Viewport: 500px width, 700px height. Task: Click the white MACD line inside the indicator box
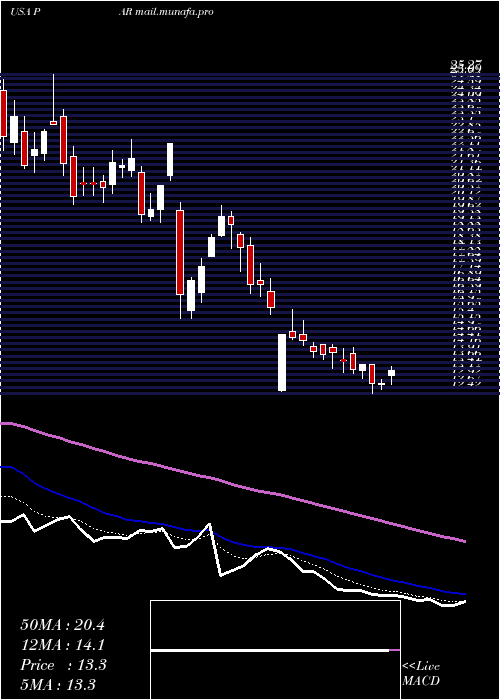(x=270, y=651)
